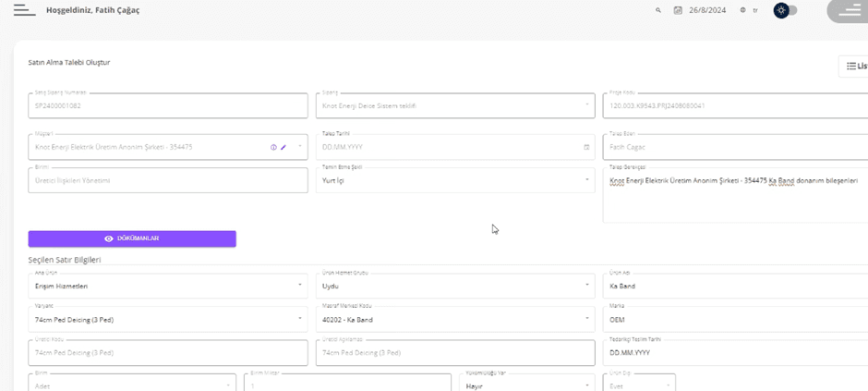The width and height of the screenshot is (868, 391).
Task: Click the search magnifier icon in header
Action: (658, 10)
